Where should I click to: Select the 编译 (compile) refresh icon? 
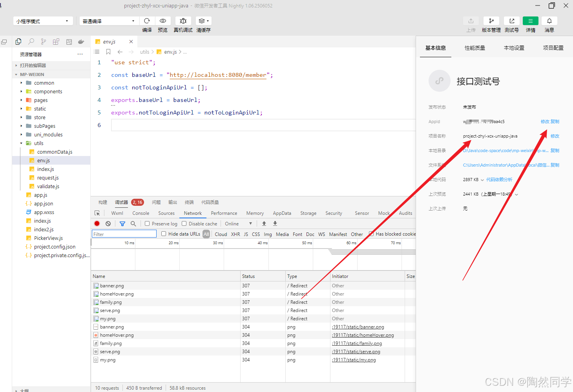pos(147,21)
